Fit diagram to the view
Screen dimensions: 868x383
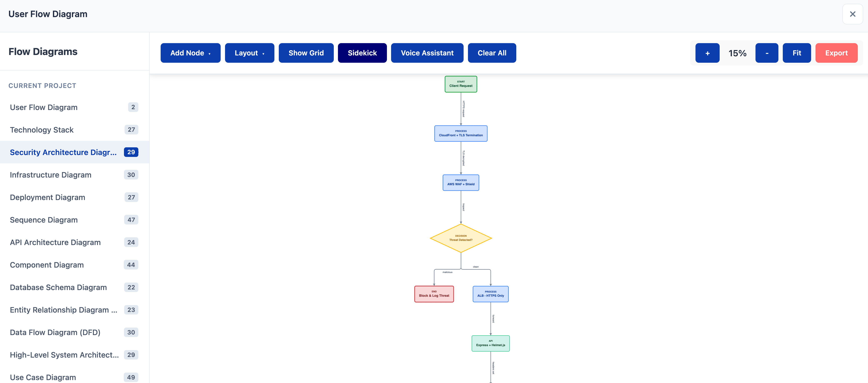797,53
